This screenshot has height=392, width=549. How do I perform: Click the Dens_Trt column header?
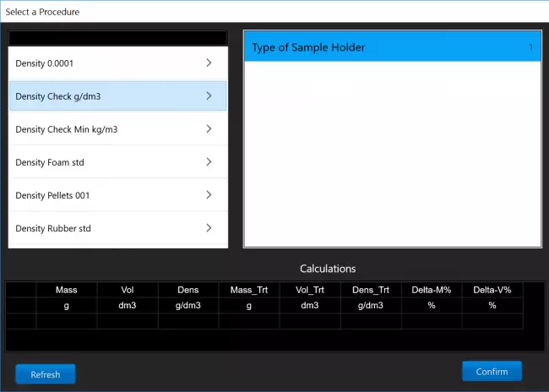[370, 290]
